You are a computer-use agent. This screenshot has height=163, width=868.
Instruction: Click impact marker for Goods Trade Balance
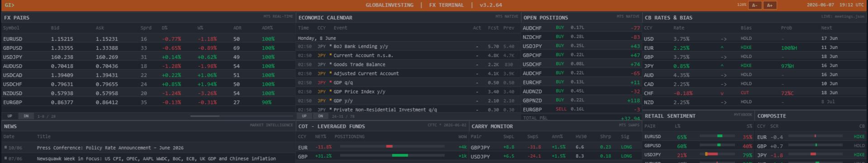331,64
